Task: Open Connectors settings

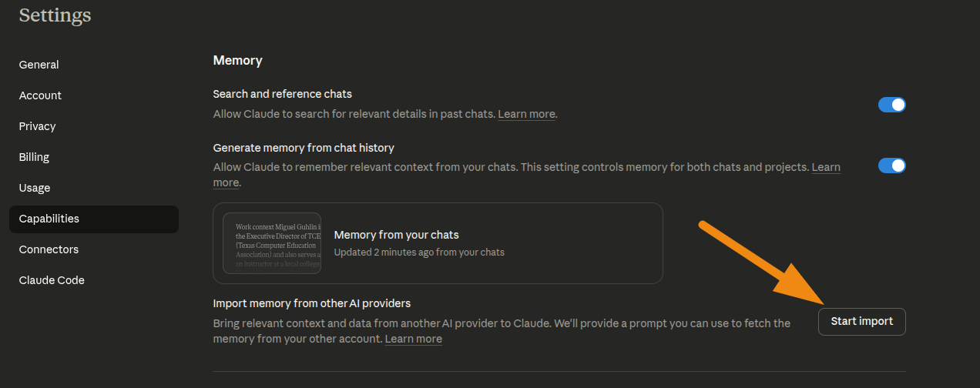Action: click(49, 249)
